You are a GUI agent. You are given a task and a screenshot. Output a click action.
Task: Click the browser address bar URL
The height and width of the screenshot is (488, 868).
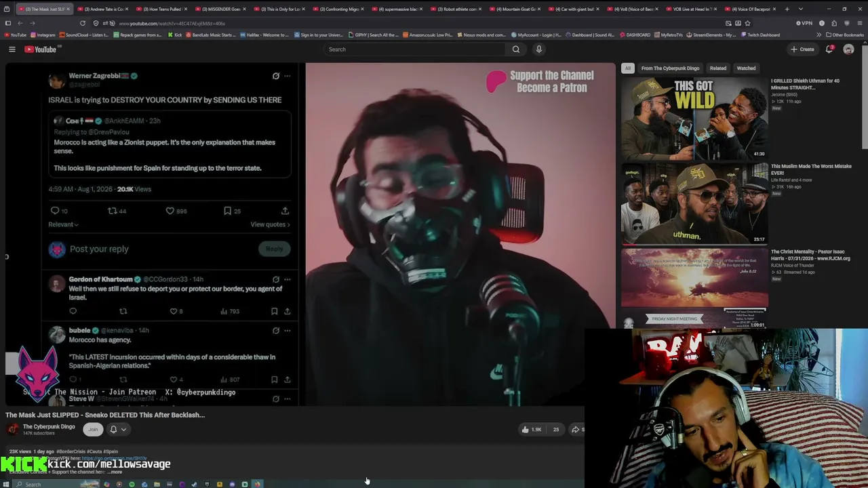pos(172,23)
